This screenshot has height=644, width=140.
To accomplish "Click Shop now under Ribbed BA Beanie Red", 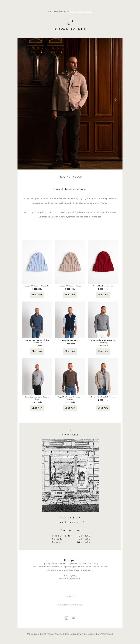I will 103,295.
